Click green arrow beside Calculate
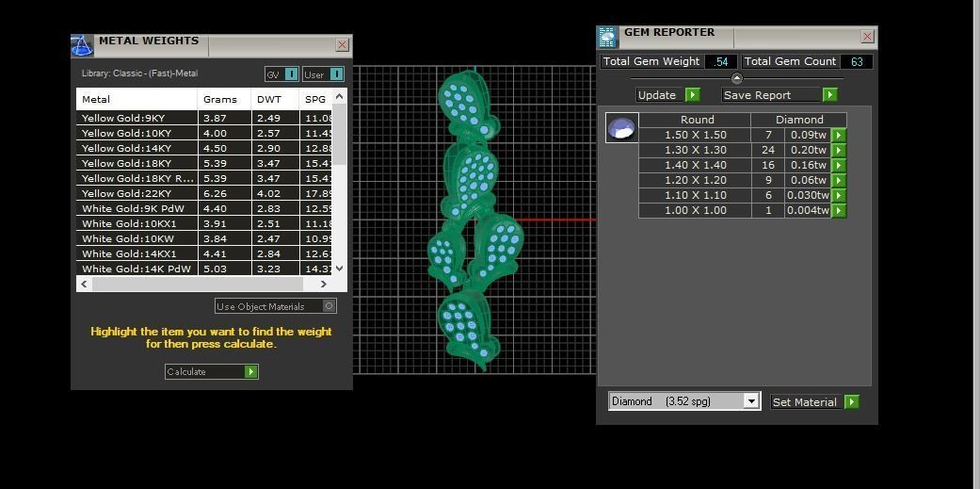This screenshot has height=489, width=980. [250, 371]
